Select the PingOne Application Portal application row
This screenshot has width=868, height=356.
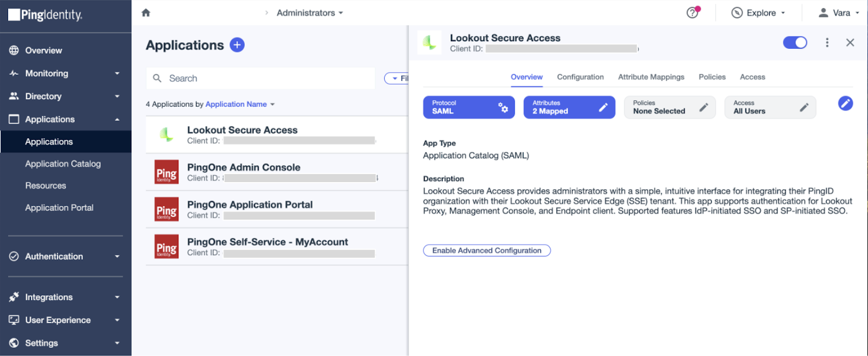[277, 210]
